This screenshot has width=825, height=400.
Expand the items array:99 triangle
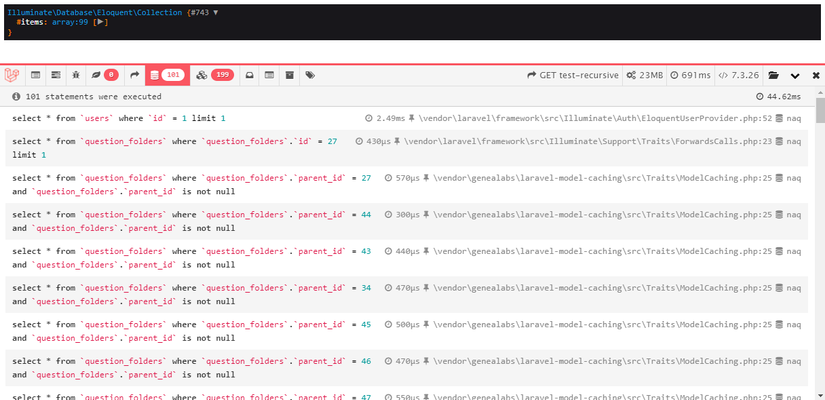pos(100,23)
